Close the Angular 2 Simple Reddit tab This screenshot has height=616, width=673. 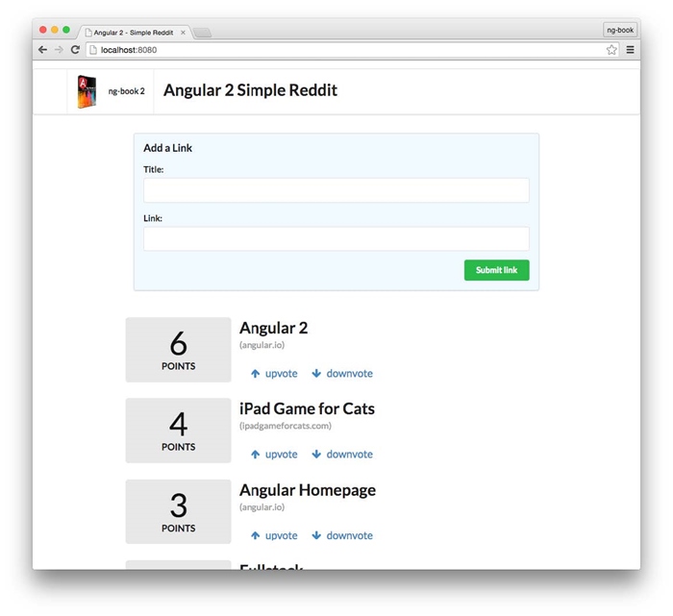point(184,33)
